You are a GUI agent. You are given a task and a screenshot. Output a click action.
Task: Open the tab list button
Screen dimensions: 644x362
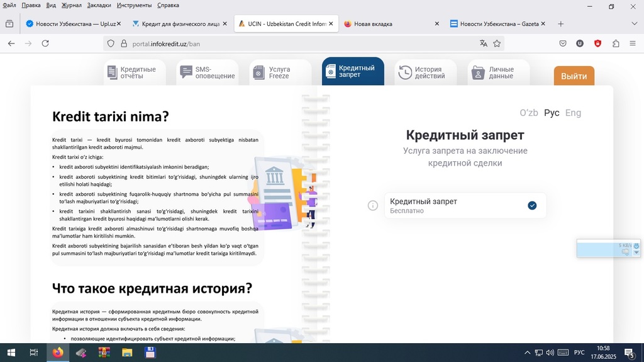pyautogui.click(x=9, y=24)
